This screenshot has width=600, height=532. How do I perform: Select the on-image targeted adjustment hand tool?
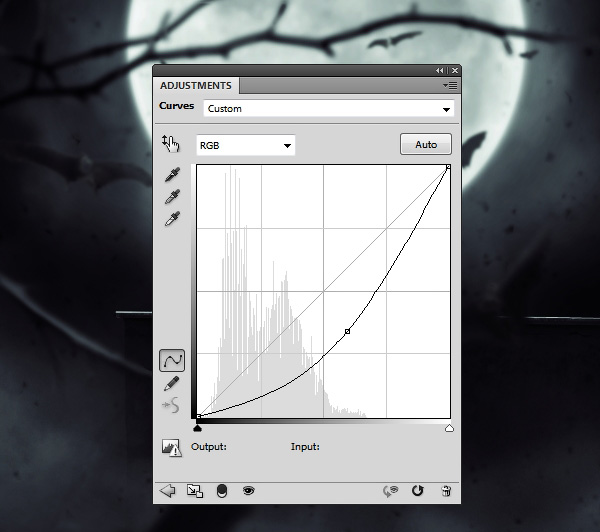(171, 144)
